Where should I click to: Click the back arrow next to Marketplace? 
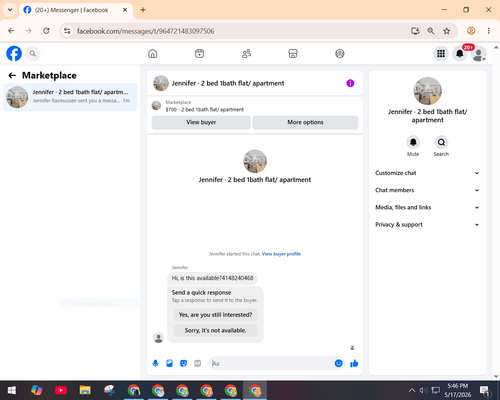(12, 75)
